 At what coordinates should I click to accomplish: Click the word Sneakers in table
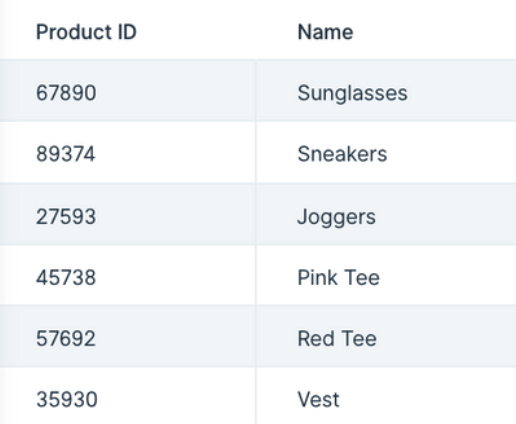(342, 154)
